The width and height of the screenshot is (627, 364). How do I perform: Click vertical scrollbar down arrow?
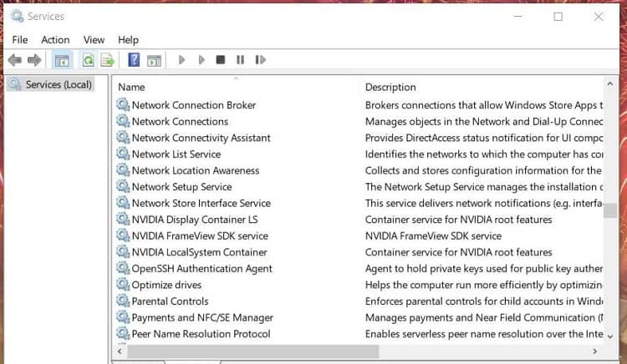(609, 336)
